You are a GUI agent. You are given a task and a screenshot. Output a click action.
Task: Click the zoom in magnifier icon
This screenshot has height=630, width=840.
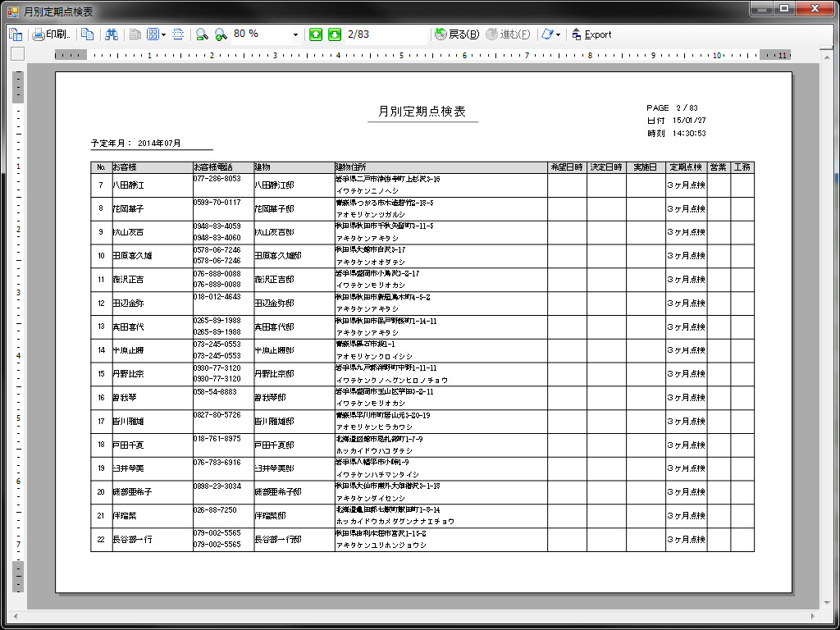click(x=220, y=34)
